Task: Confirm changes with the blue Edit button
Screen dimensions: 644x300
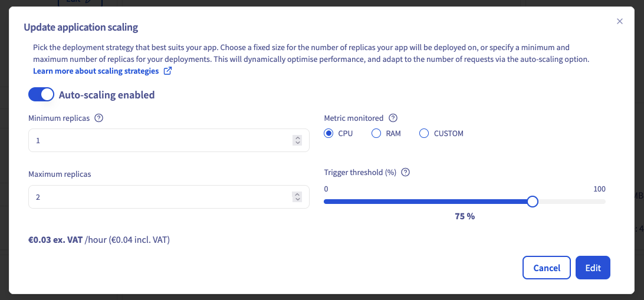Action: tap(593, 268)
